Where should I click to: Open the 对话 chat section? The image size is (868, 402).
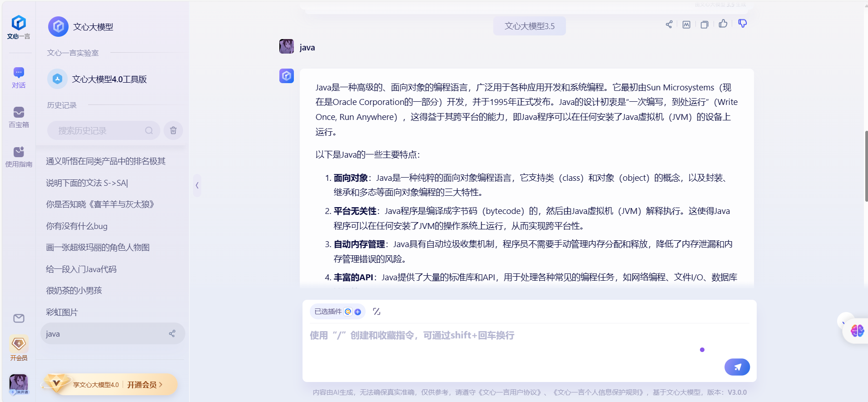19,78
